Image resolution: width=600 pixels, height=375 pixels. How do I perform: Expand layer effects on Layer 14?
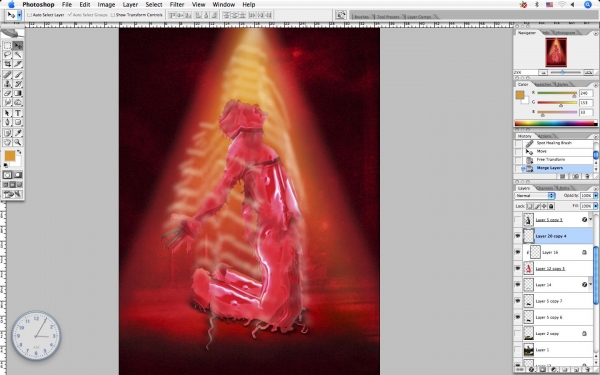590,285
